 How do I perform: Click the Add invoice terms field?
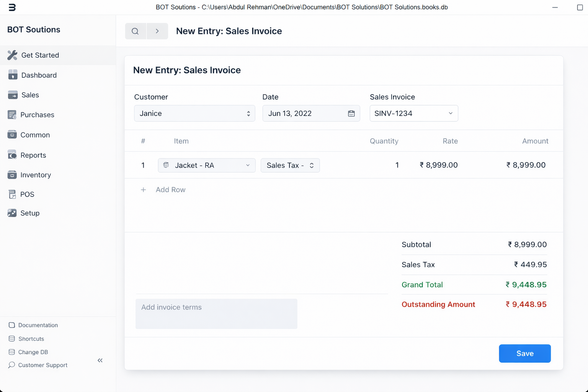pos(216,314)
